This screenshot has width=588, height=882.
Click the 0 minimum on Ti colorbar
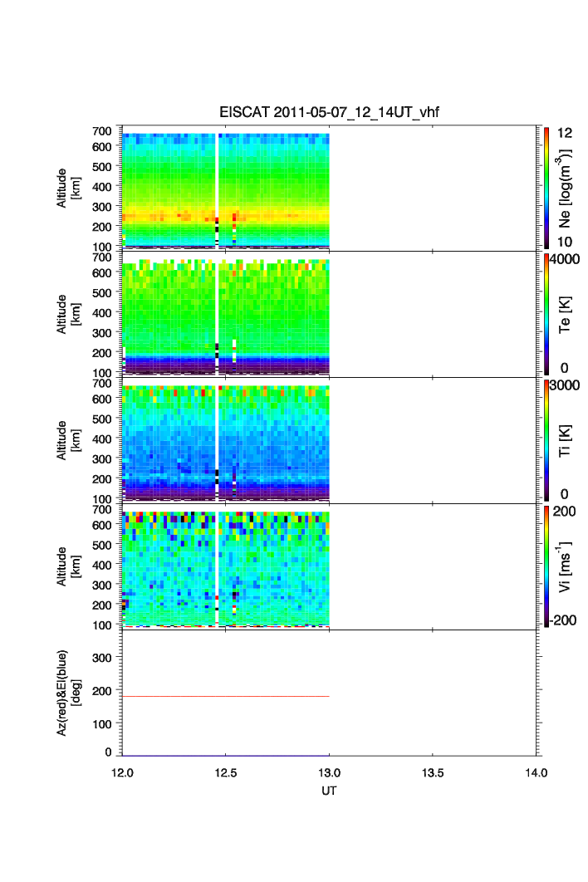[x=565, y=494]
